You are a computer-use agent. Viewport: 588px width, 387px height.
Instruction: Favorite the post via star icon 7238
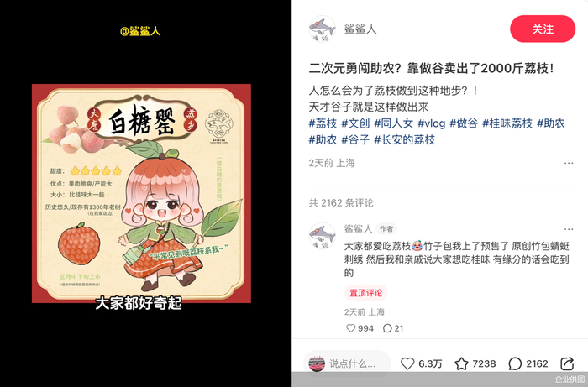coord(462,363)
